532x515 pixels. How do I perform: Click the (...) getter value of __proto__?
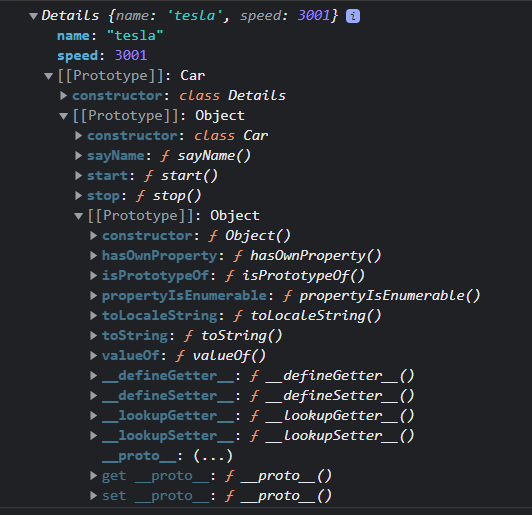click(213, 456)
